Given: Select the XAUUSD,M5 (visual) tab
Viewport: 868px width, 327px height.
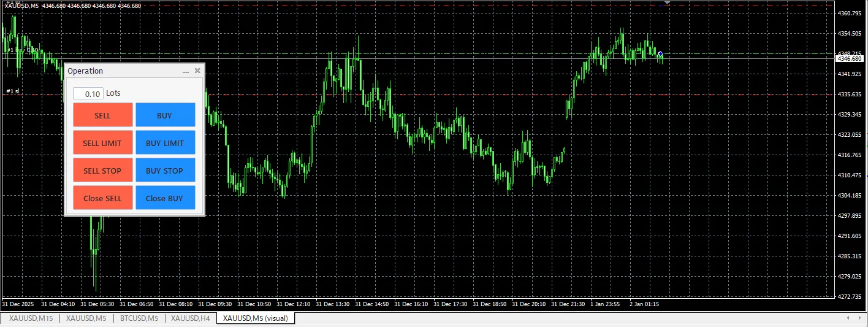Looking at the screenshot, I should (256, 318).
